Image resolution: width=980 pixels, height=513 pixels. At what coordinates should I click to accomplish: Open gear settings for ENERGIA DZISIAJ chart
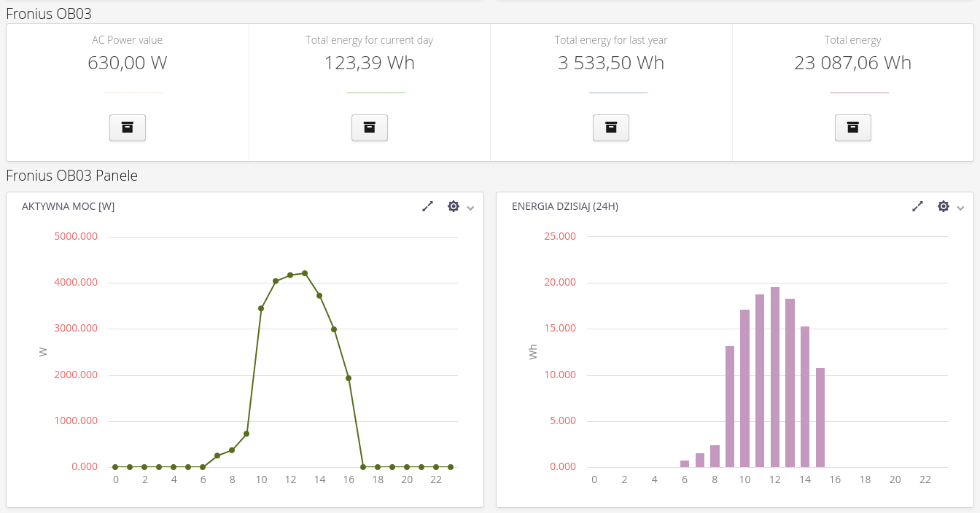pos(944,206)
